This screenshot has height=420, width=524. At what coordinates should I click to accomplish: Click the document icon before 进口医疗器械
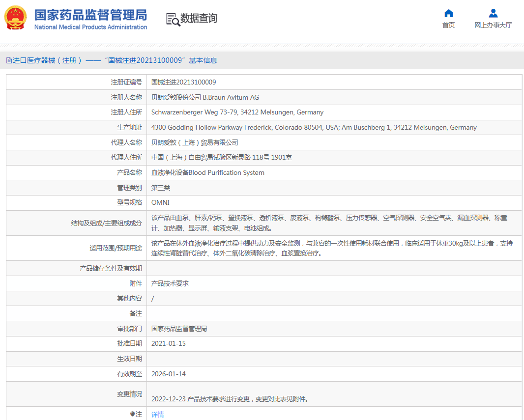click(9, 60)
